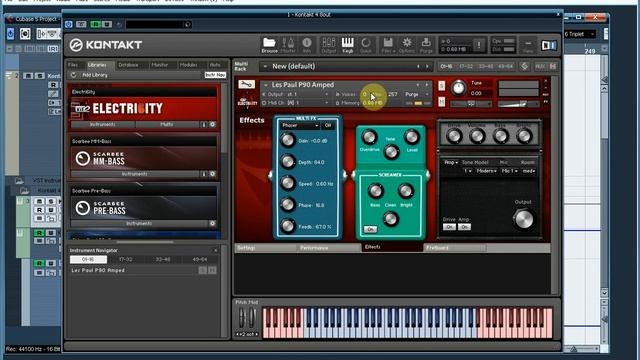The width and height of the screenshot is (640, 360).
Task: Open the Mic 1 dropdown
Action: pos(510,171)
